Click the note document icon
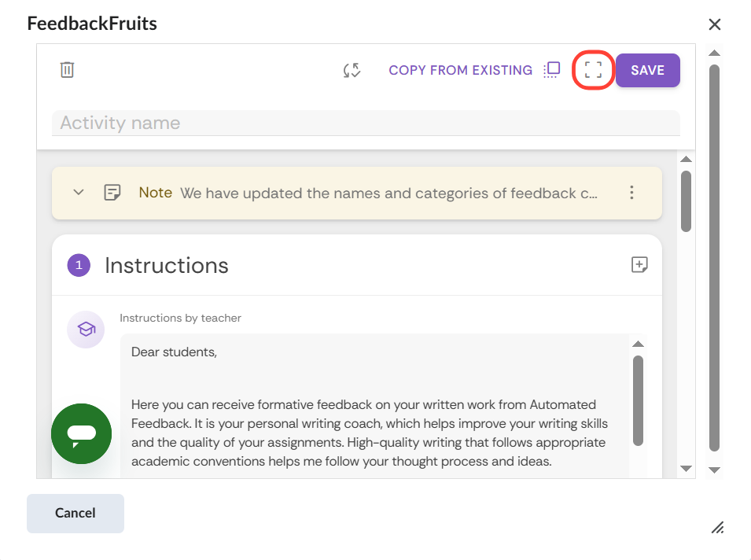This screenshot has width=751, height=560. point(112,193)
